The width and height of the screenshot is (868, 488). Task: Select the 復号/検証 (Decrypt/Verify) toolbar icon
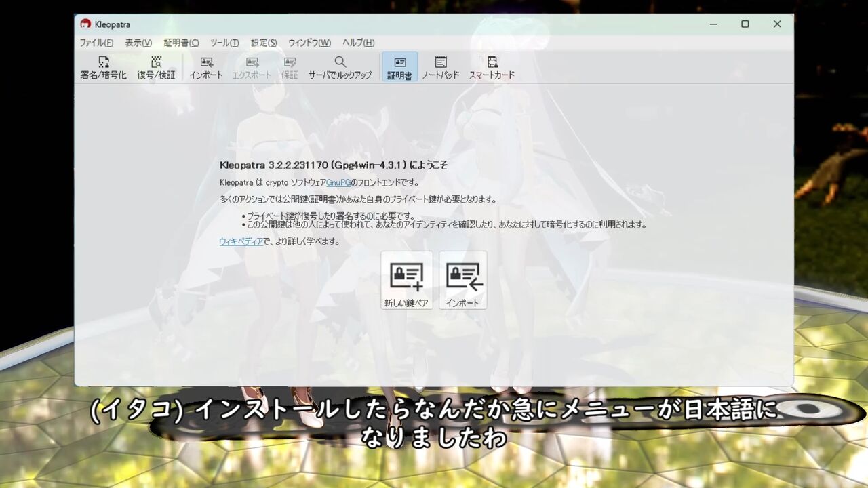(156, 66)
